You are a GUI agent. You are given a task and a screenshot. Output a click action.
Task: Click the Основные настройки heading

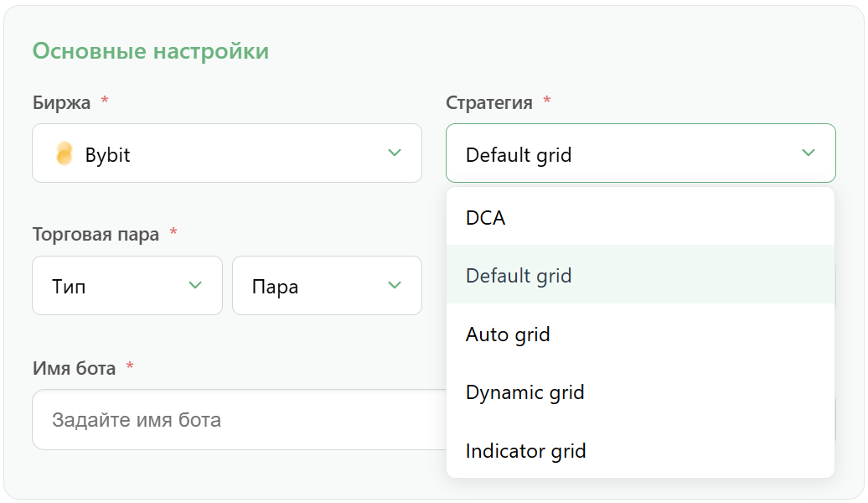coord(151,51)
